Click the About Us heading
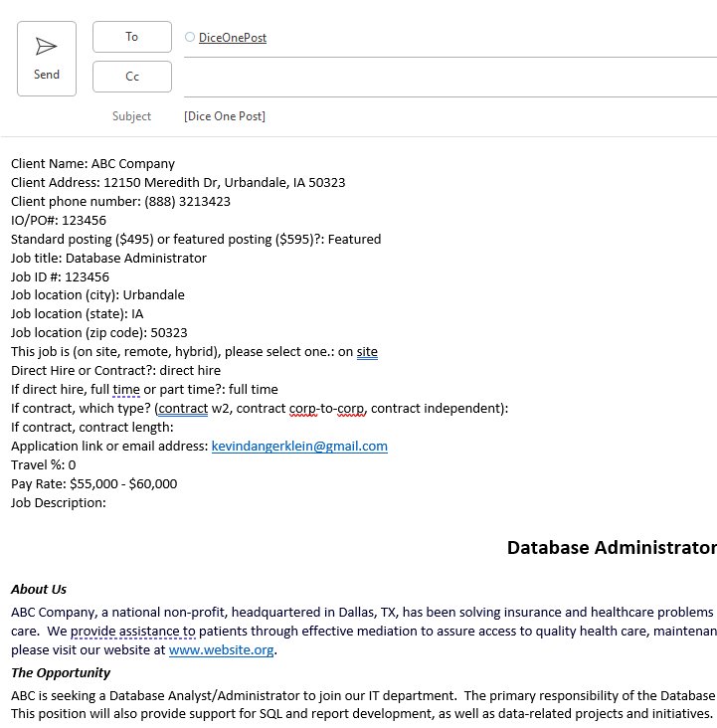The height and width of the screenshot is (728, 717). coord(39,589)
